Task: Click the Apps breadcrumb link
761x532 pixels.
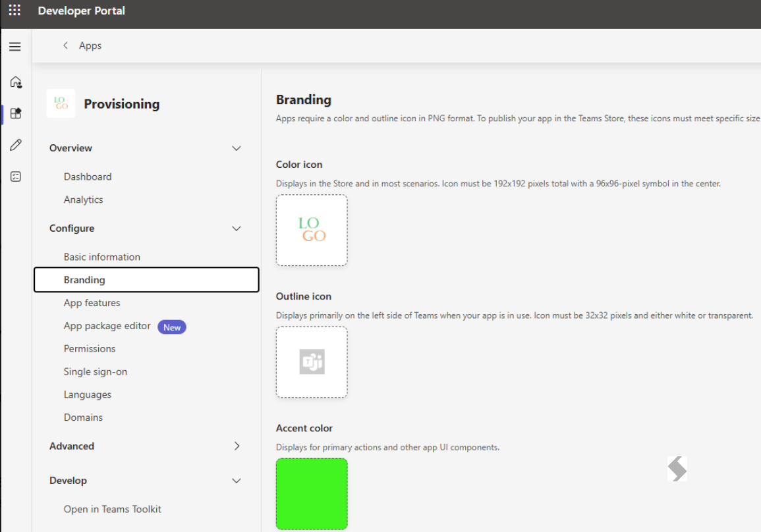Action: [90, 45]
